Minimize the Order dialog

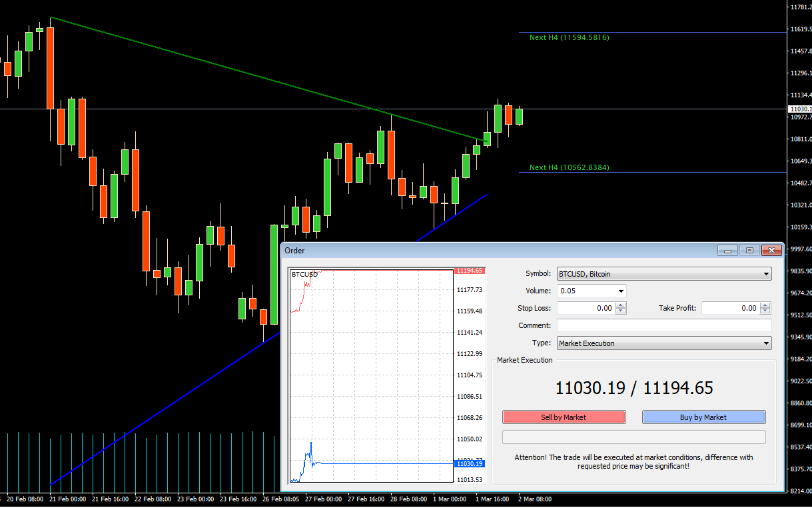pos(727,249)
